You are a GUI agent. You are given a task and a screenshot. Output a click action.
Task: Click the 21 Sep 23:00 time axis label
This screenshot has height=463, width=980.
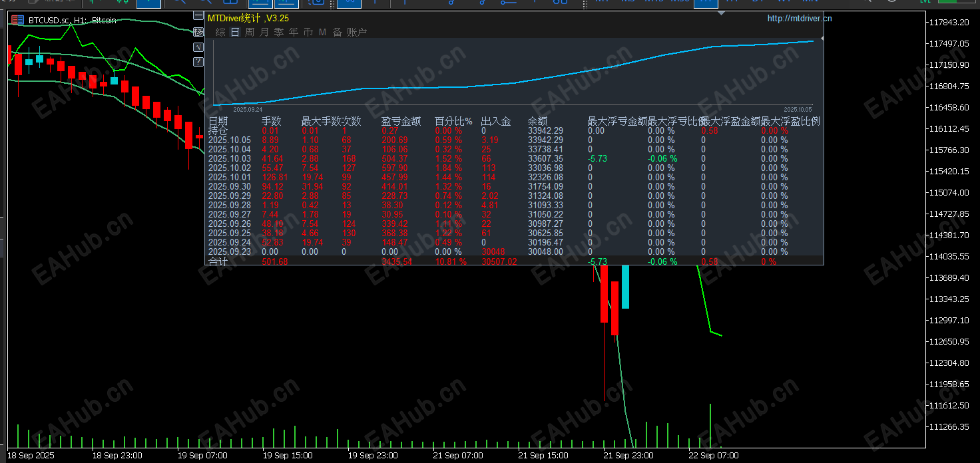tap(628, 456)
